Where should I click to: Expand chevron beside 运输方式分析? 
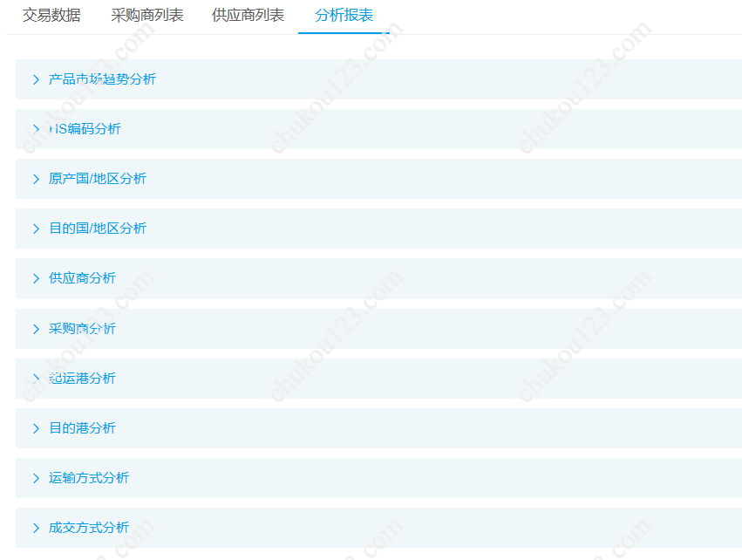(x=36, y=478)
